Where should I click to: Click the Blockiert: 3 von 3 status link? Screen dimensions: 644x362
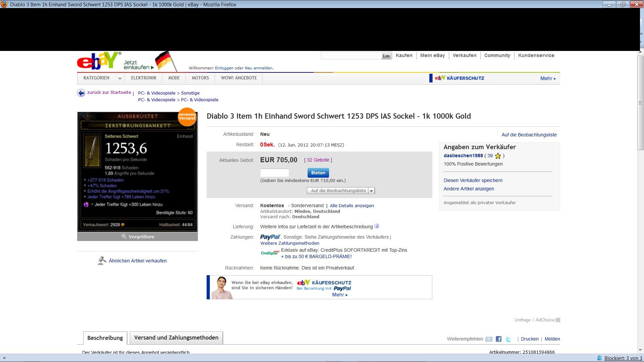click(623, 358)
